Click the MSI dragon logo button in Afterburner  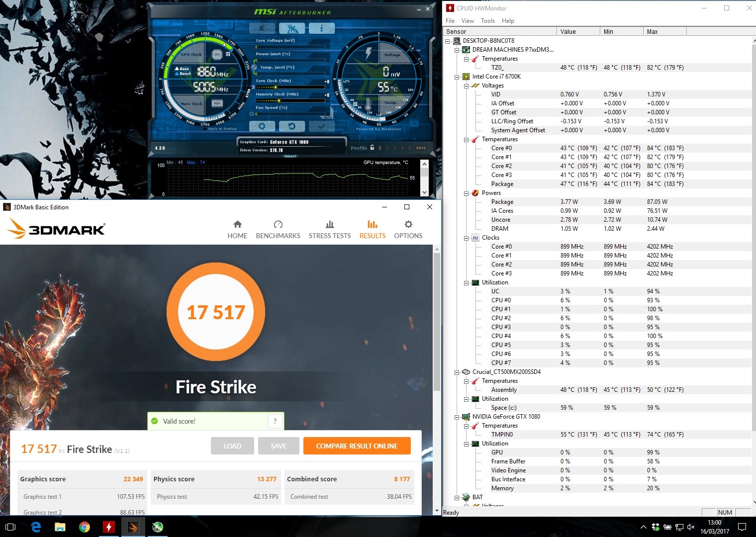click(292, 28)
